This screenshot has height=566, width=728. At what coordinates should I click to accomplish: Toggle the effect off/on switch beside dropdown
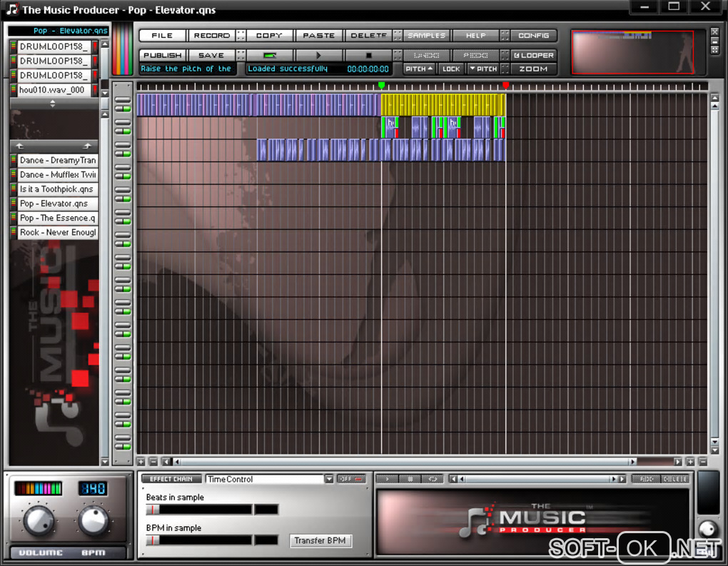352,479
